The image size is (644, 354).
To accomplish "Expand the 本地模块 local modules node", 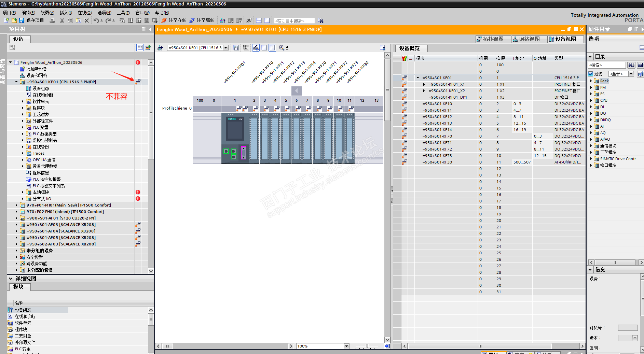I will (x=23, y=192).
